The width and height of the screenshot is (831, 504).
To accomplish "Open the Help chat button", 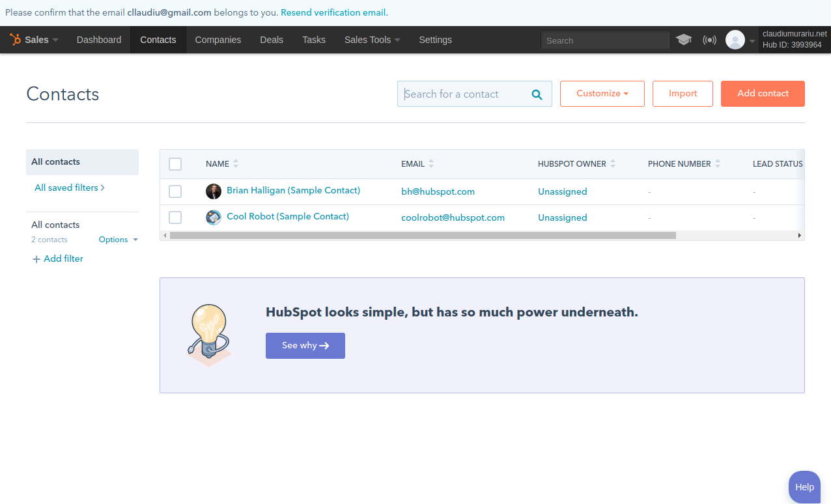I will click(804, 487).
